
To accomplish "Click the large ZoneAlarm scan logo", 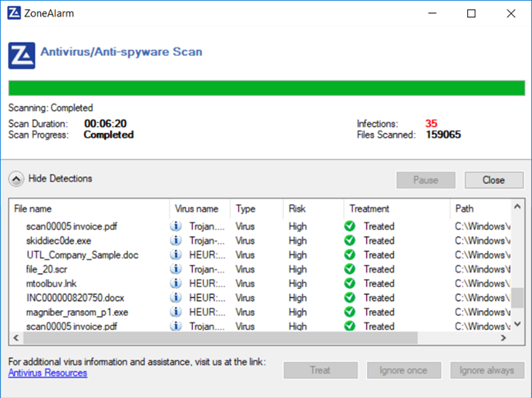I will coord(21,56).
